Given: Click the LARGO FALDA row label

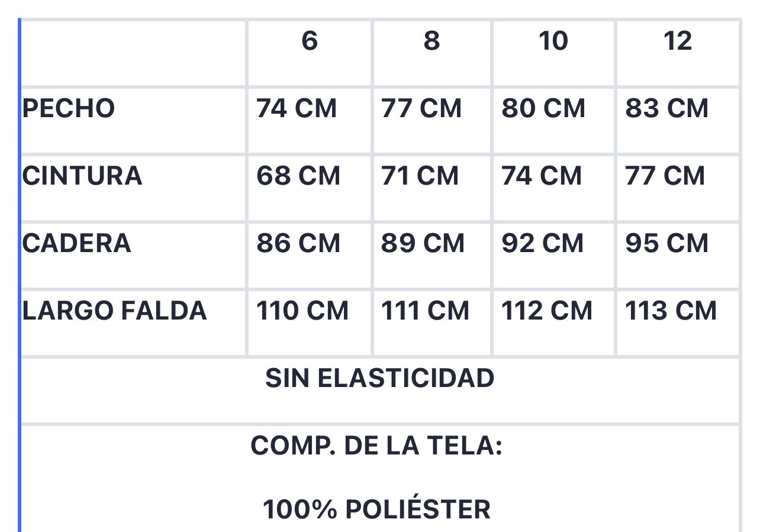Looking at the screenshot, I should [x=115, y=311].
